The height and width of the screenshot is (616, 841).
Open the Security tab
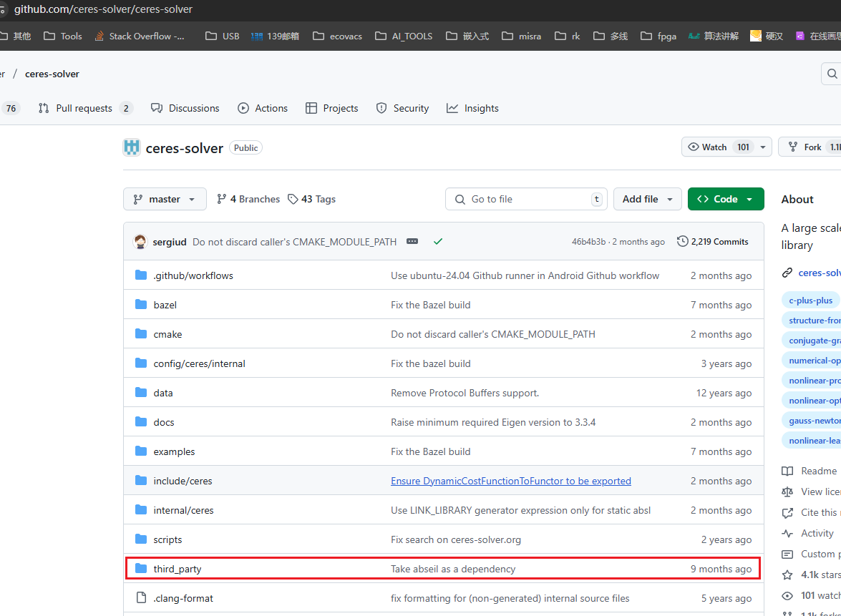point(403,108)
